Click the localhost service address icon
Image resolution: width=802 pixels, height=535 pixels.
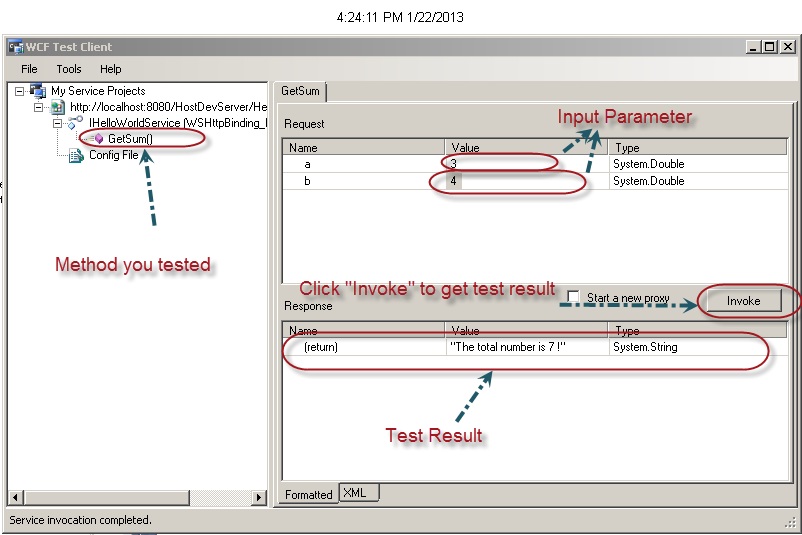tap(57, 107)
